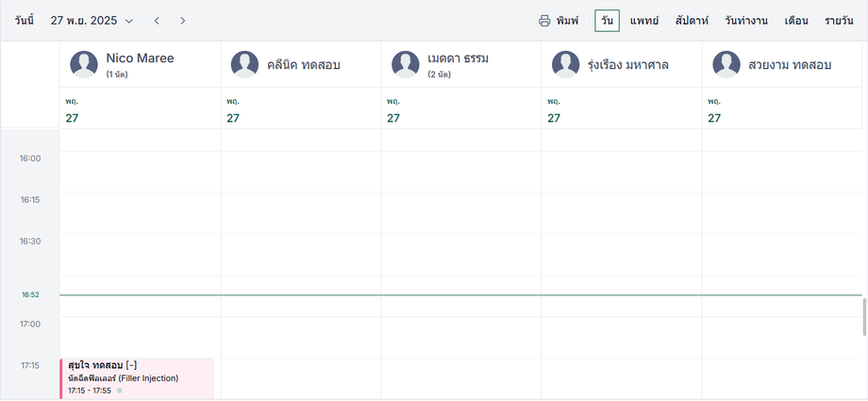Open the สุขใจ ทดสอบ filler appointment
The width and height of the screenshot is (868, 401).
137,377
